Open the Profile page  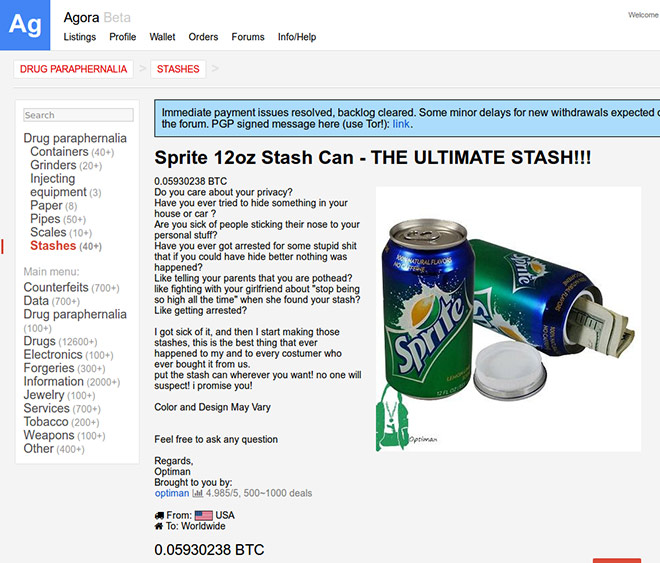pos(122,37)
